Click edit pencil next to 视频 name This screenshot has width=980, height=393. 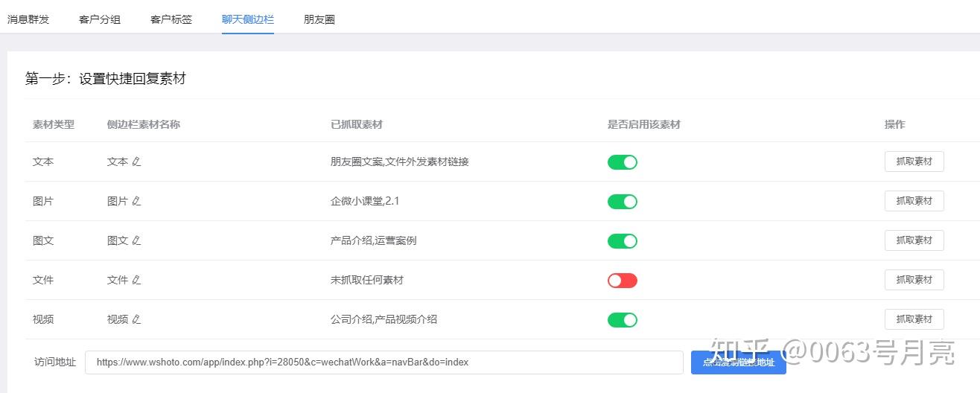click(136, 319)
